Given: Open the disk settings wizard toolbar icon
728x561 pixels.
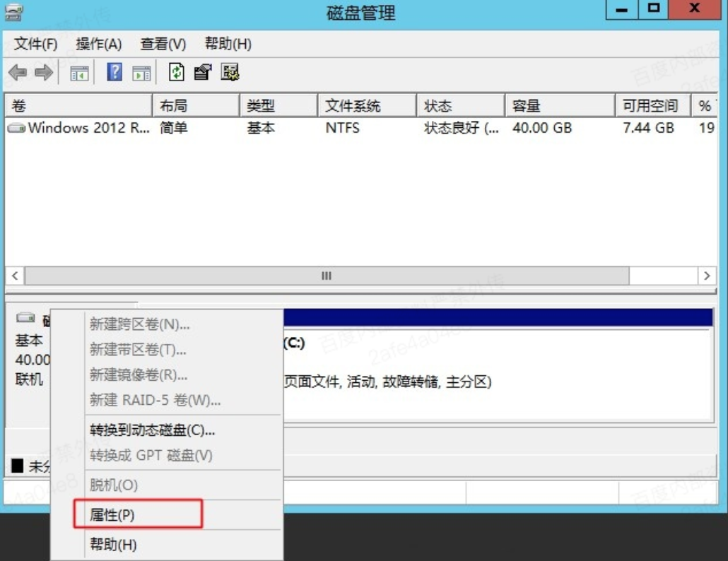Looking at the screenshot, I should [230, 72].
